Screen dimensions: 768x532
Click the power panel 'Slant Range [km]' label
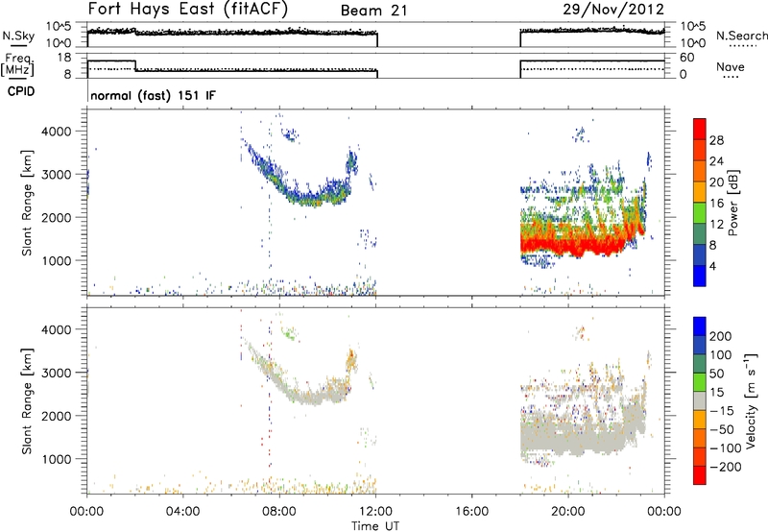point(27,203)
